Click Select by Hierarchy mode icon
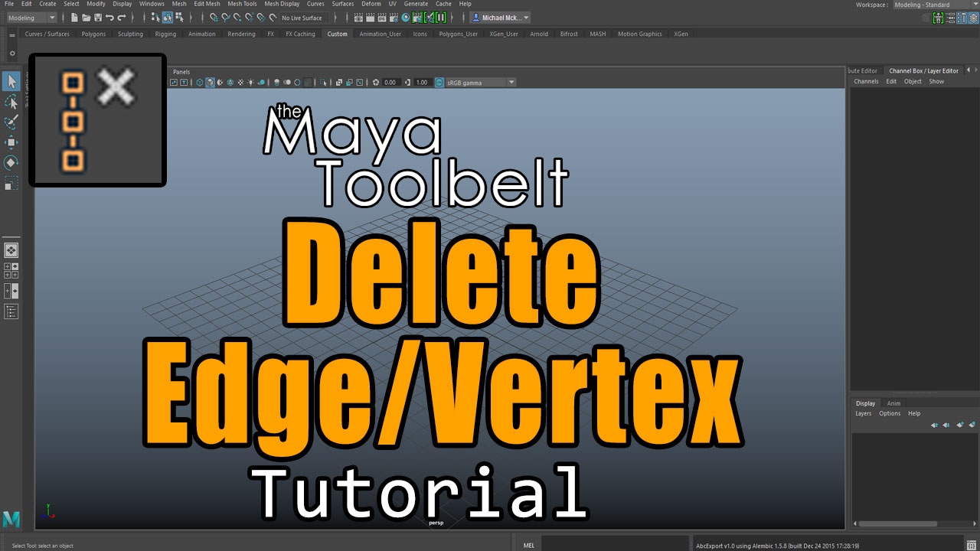Screen dimensions: 980x551 (x=155, y=18)
